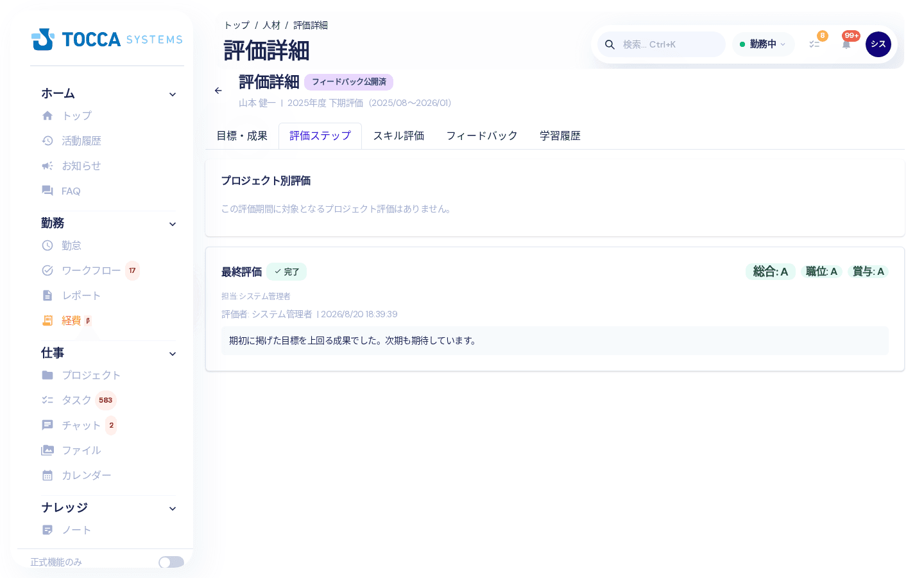This screenshot has width=924, height=578.
Task: Click the タスク 583 count badge
Action: tap(106, 400)
